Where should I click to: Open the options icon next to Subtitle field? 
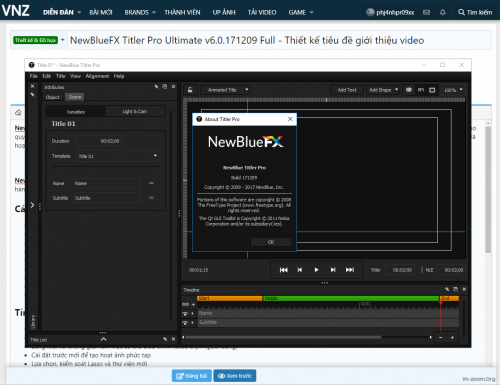[151, 198]
